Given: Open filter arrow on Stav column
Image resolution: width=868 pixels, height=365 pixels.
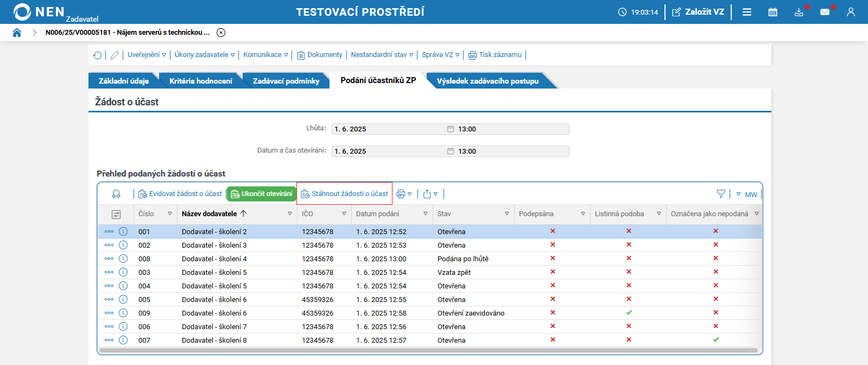Looking at the screenshot, I should 507,214.
